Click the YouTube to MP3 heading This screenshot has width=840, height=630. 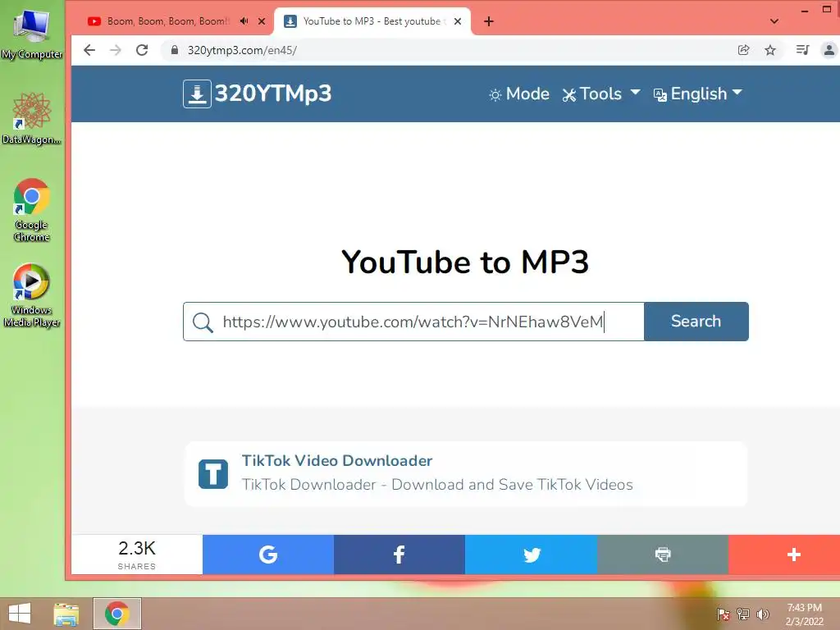465,262
